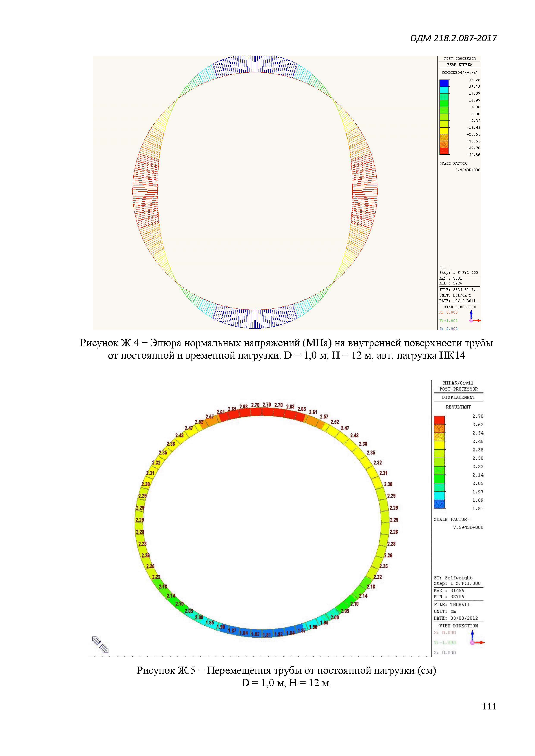Click displacement legend value "2.46"
The width and height of the screenshot is (535, 756).
click(478, 442)
